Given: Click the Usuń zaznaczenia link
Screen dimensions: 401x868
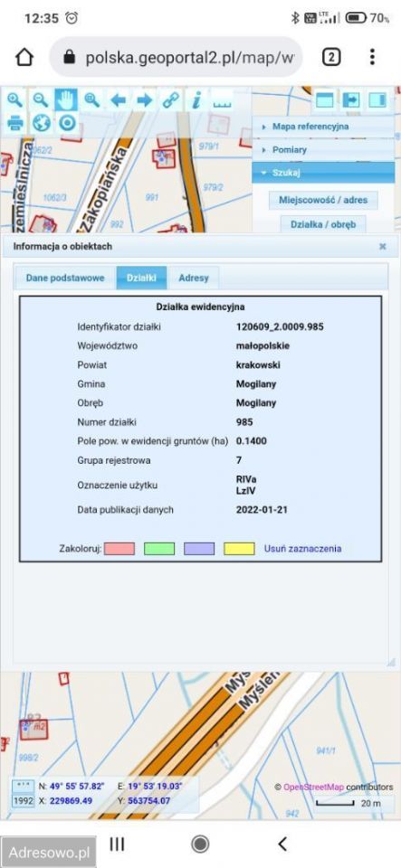Looking at the screenshot, I should click(302, 549).
